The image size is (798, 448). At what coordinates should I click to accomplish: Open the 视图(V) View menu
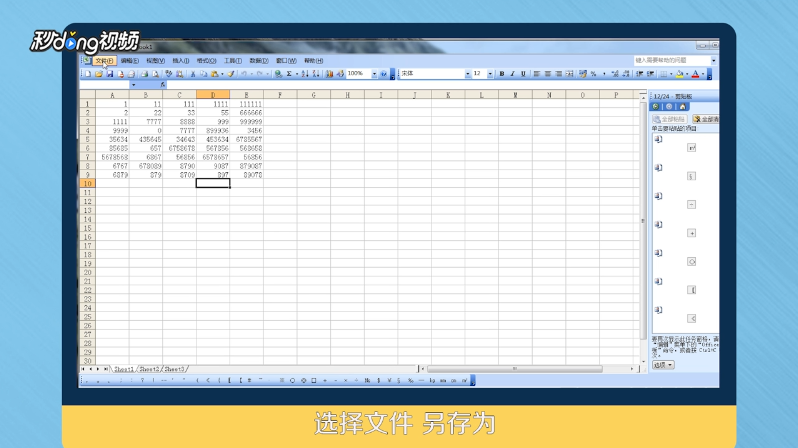click(x=155, y=61)
